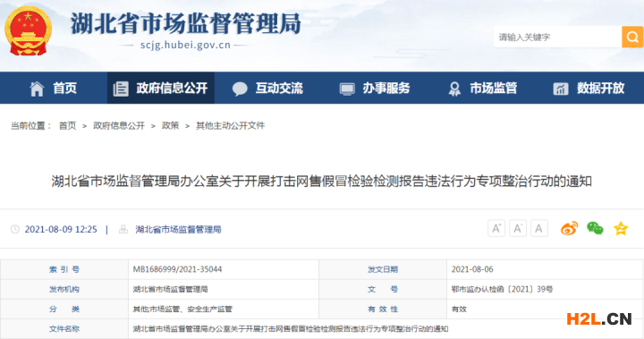Screen dimensions: 644x339
Task: Click the 文件名称 label cell
Action: point(64,329)
